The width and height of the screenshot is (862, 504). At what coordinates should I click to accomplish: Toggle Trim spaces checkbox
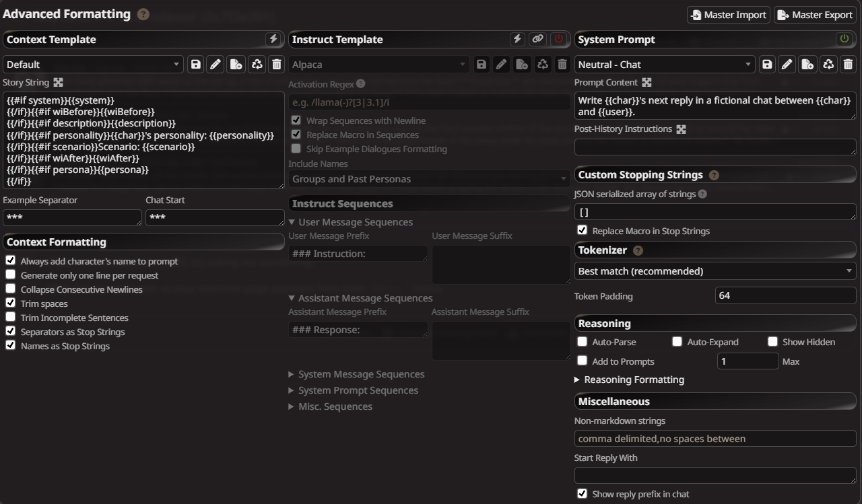pyautogui.click(x=10, y=303)
